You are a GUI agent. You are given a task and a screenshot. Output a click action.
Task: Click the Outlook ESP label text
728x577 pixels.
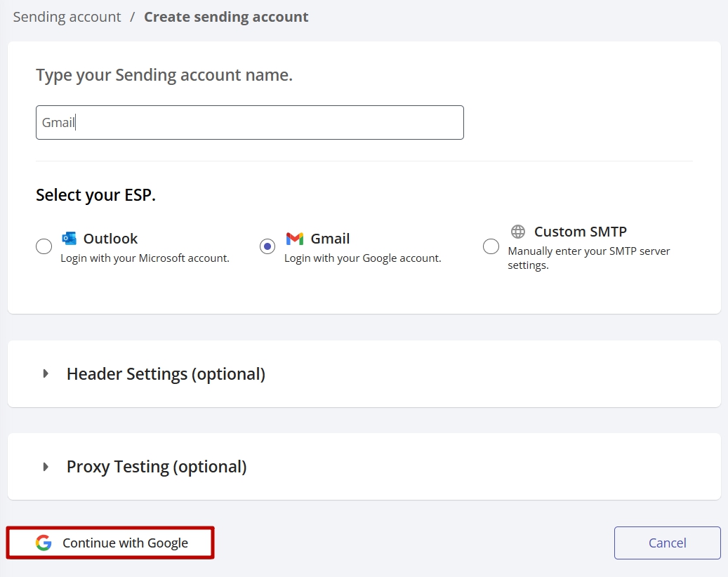[x=110, y=239]
